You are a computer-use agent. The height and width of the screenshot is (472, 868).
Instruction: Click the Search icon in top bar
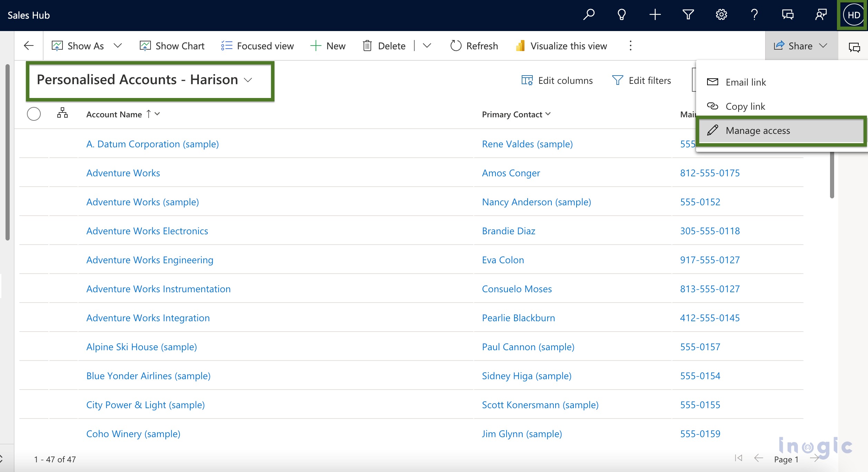click(x=589, y=14)
